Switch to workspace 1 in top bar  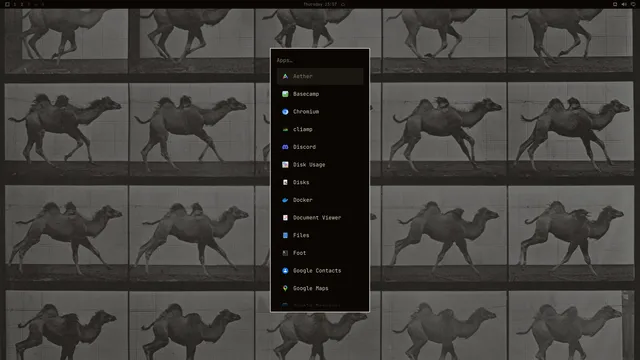(x=15, y=4)
